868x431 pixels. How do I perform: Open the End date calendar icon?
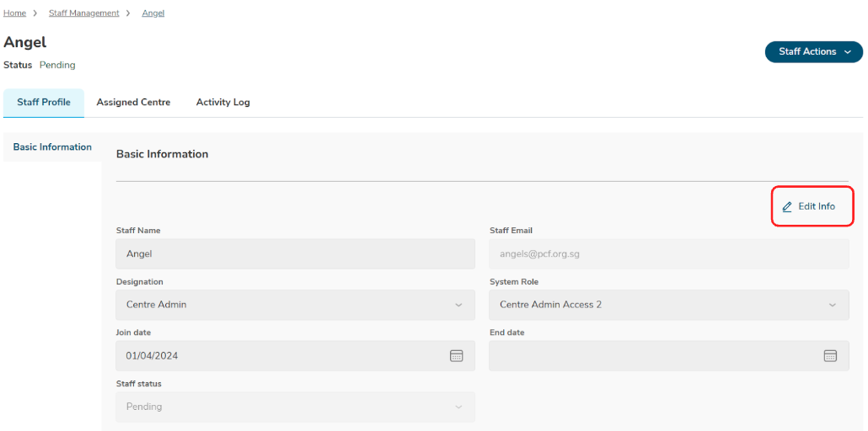[x=830, y=356]
